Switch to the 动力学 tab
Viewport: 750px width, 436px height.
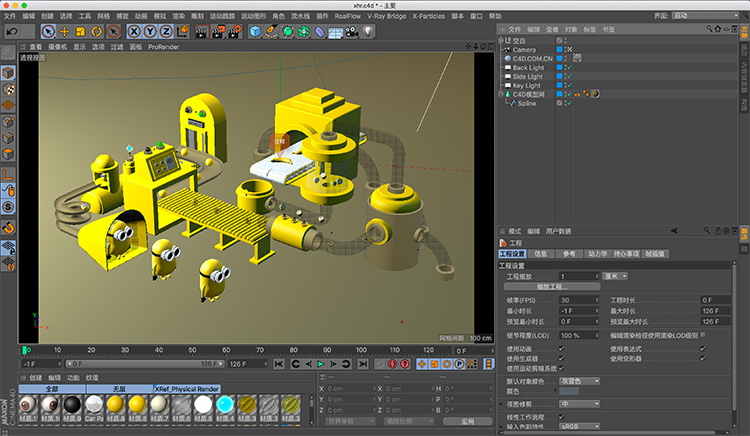point(597,254)
